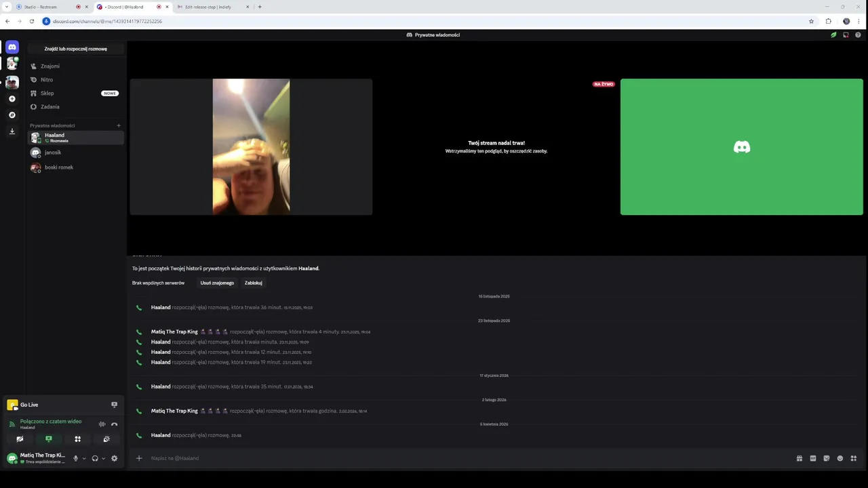Expand microphone input options chevron

click(84, 458)
